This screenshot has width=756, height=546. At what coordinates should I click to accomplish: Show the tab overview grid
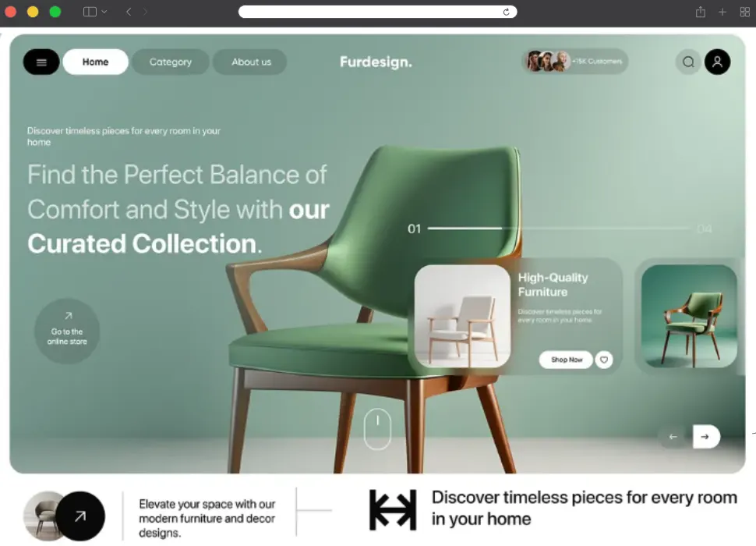744,12
